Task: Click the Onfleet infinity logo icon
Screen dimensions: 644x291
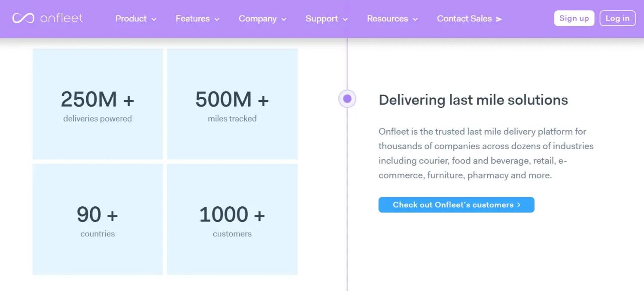Action: click(x=23, y=18)
